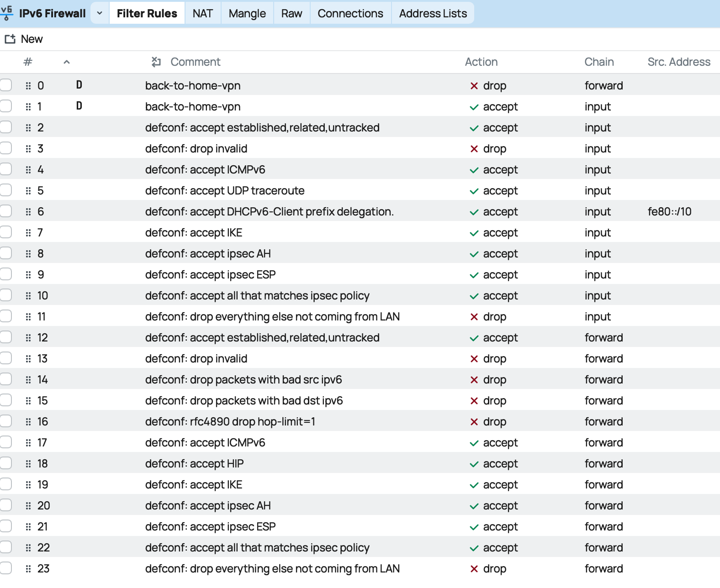Click the IPv6 Firewall title text
Screen dimensions: 720x588
53,13
